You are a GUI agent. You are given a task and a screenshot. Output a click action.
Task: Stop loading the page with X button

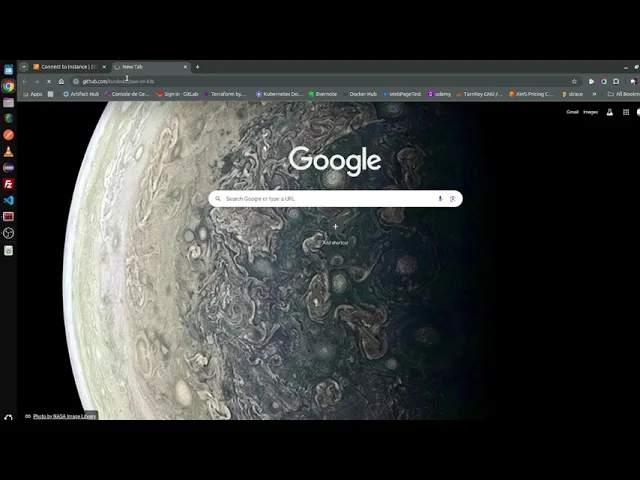[49, 82]
